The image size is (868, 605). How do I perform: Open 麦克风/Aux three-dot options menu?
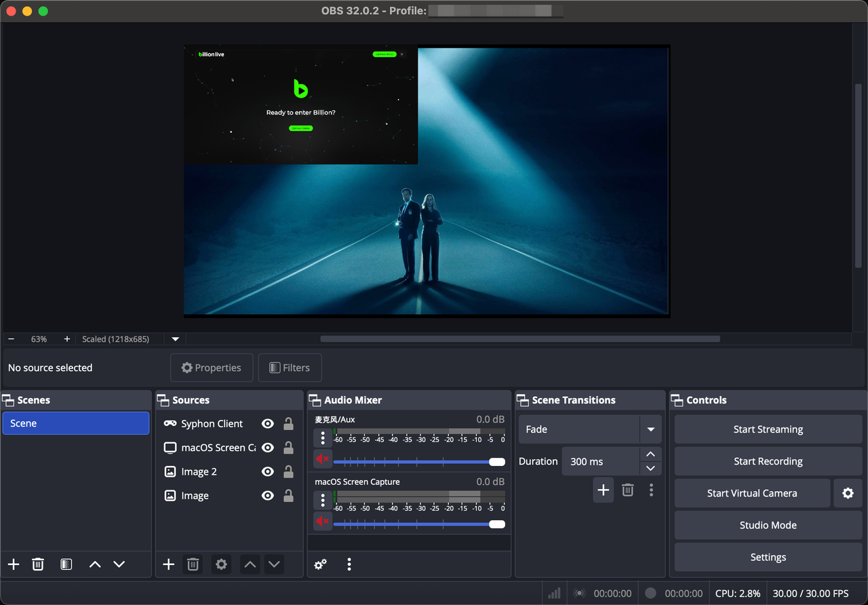(323, 437)
